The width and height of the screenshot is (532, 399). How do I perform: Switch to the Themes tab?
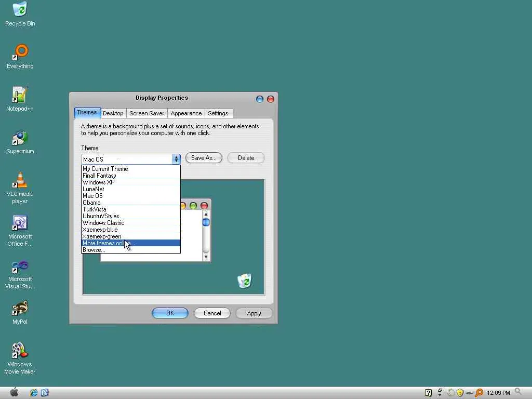pos(87,113)
